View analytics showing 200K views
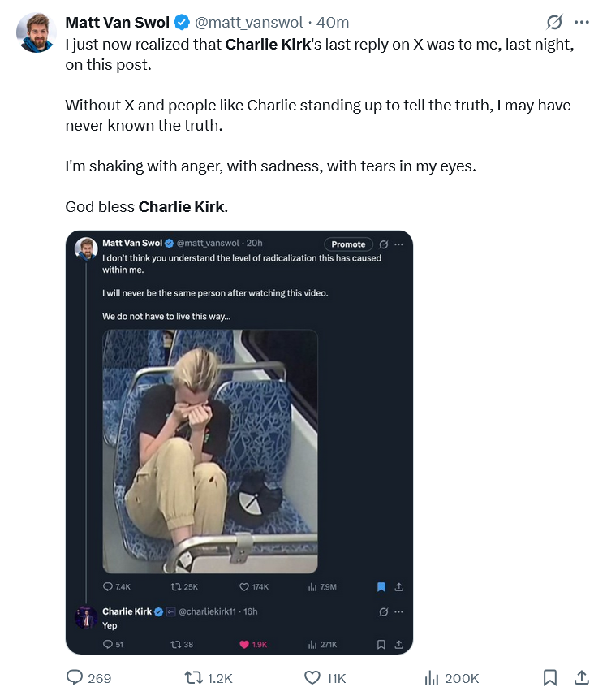 pos(432,677)
